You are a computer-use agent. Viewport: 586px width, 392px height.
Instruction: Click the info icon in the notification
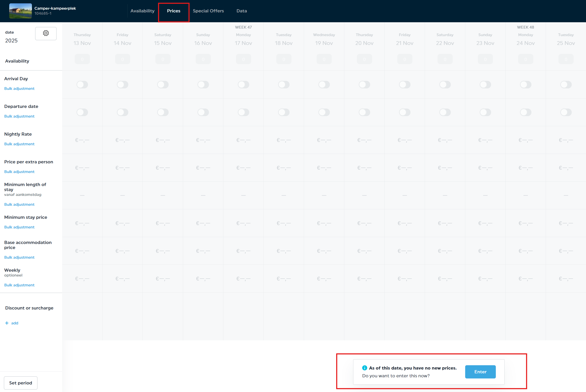[364, 368]
